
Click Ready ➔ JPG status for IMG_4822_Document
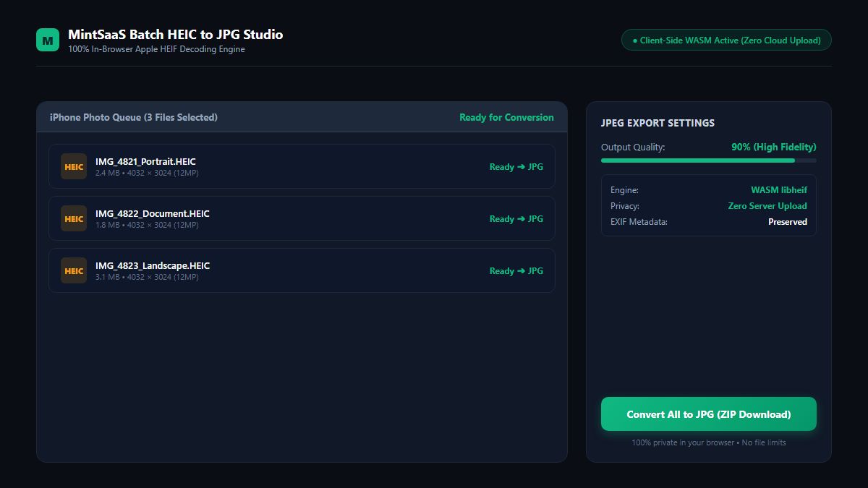pyautogui.click(x=516, y=218)
